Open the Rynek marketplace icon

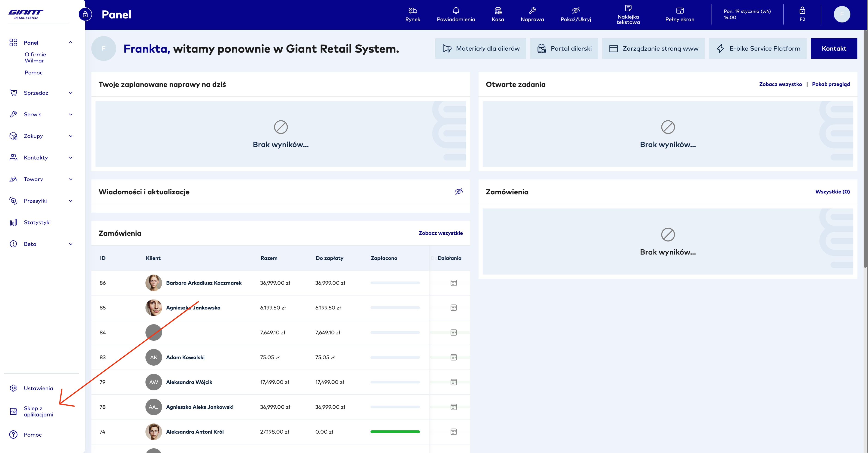tap(413, 14)
